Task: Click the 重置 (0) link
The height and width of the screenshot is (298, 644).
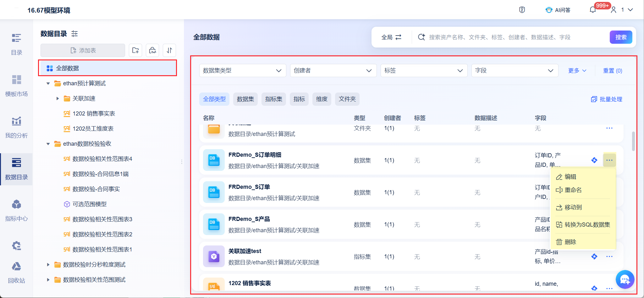Action: pos(612,71)
